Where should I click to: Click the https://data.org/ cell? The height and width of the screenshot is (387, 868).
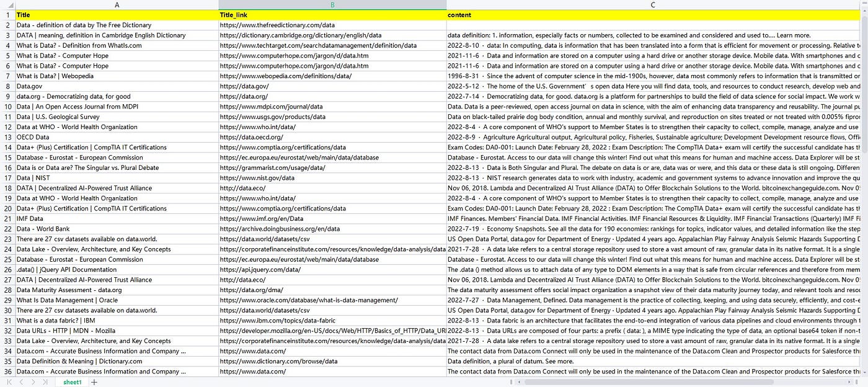click(x=332, y=97)
